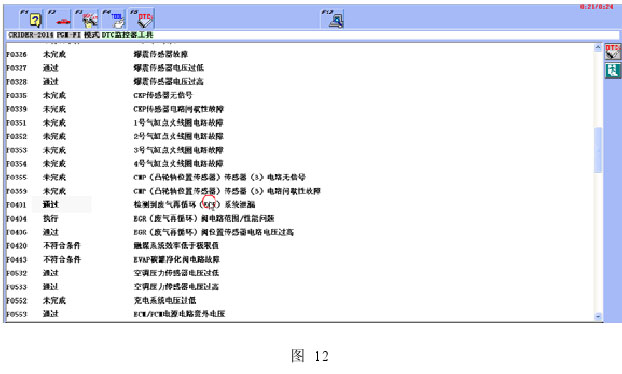Select the P0533 code cell
This screenshot has height=374, width=622.
click(x=17, y=287)
